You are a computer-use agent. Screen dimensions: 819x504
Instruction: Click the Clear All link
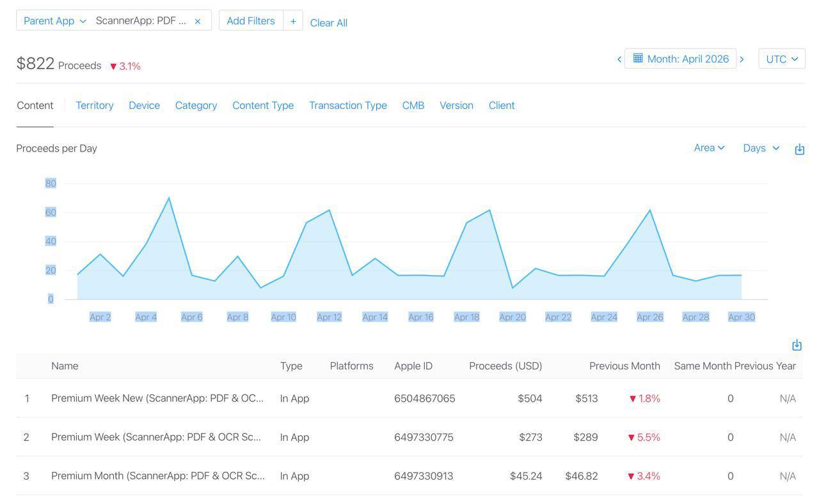(329, 23)
